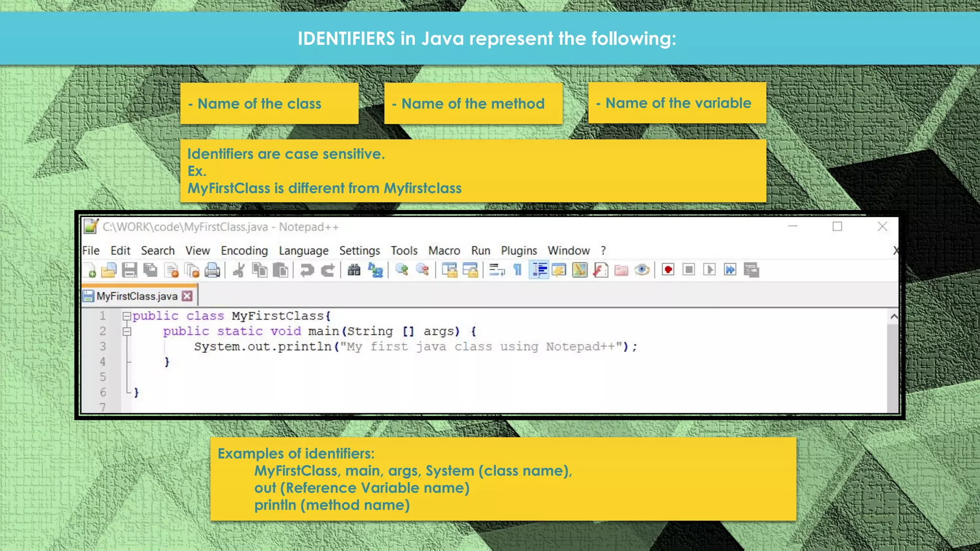Close the MyFirstClass.java tab
The width and height of the screenshot is (980, 551).
click(x=188, y=296)
